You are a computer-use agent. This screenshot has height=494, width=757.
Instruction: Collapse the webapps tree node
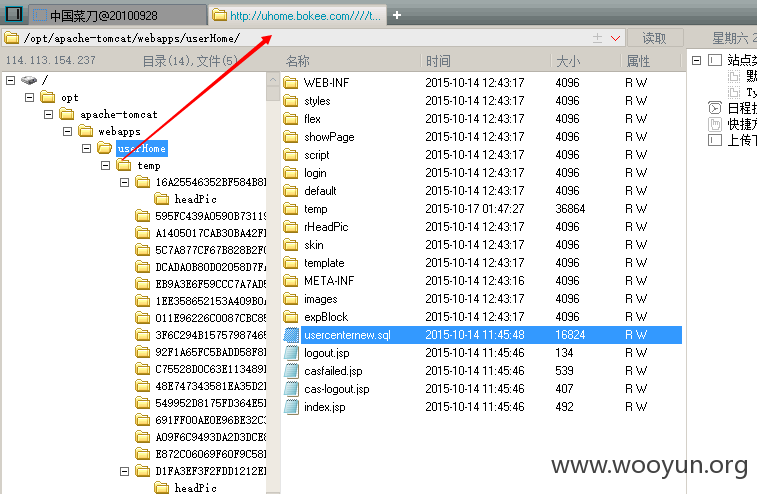(x=68, y=131)
